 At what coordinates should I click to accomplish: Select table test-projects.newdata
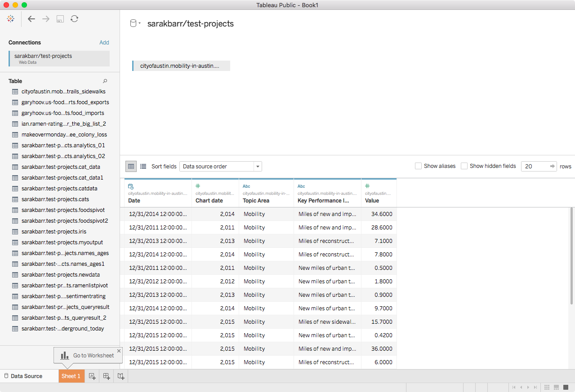[60, 275]
